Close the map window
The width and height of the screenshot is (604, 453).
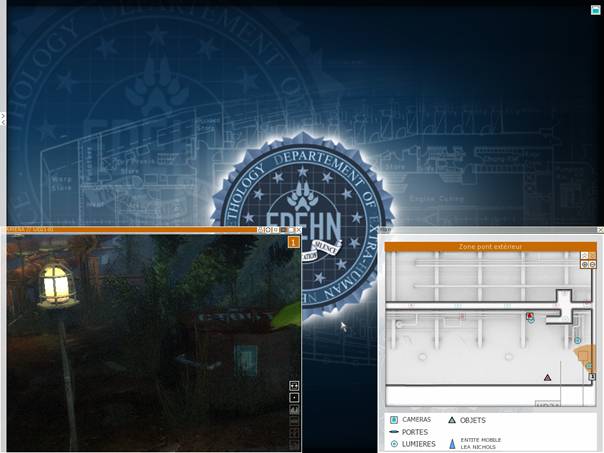pos(600,230)
